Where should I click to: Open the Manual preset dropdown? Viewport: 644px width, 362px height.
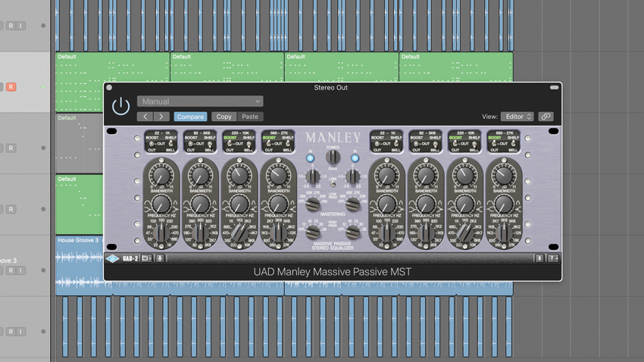pos(200,101)
